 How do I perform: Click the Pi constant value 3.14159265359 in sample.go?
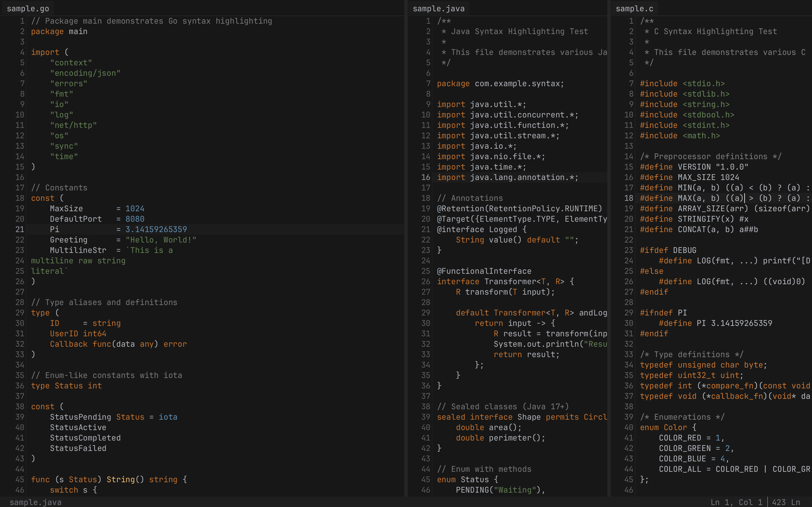click(156, 229)
